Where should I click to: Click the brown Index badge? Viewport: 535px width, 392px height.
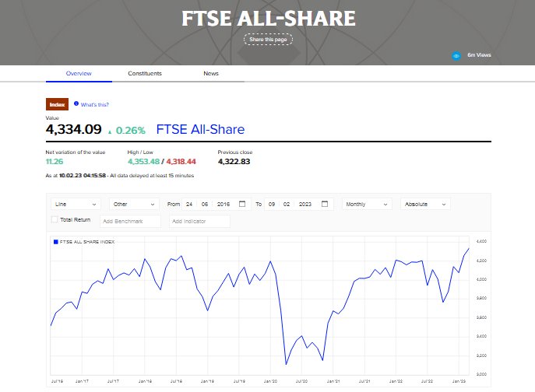57,104
